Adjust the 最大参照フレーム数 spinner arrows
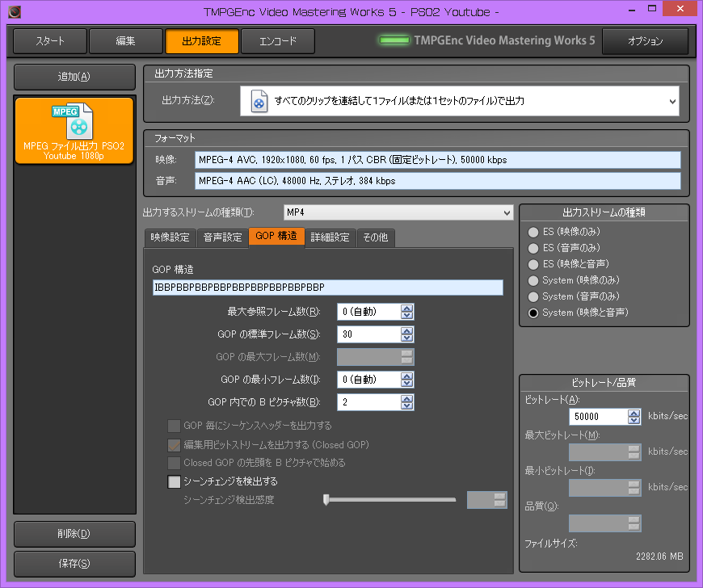703x588 pixels. click(406, 312)
